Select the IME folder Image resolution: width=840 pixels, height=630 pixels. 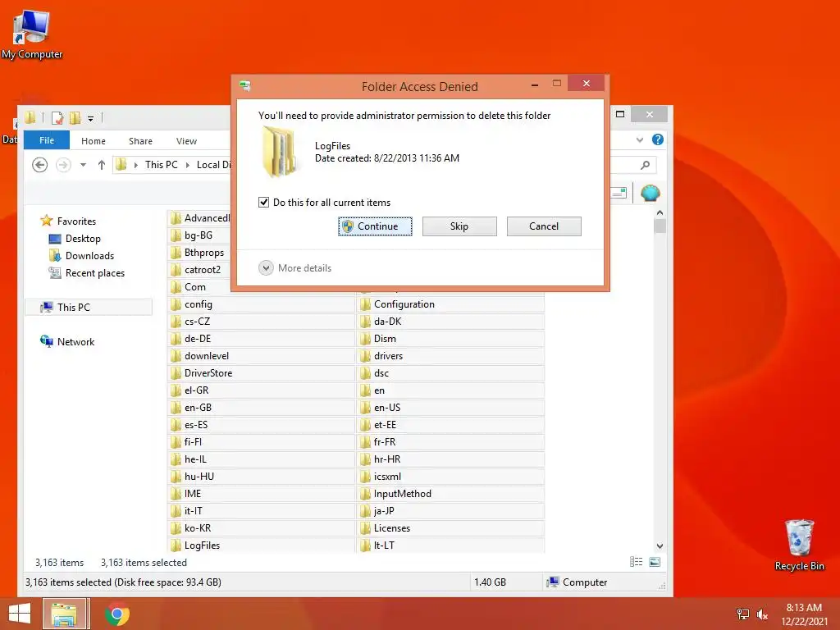point(262,493)
